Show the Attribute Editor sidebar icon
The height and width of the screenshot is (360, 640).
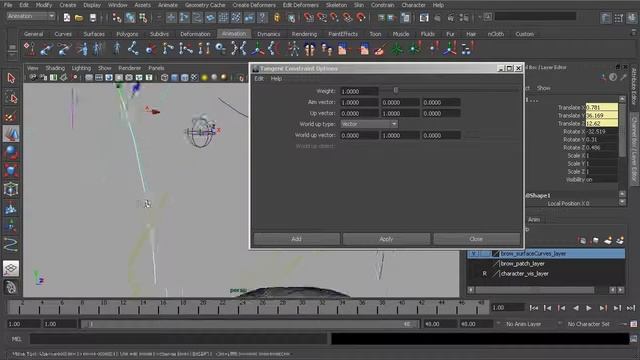tap(606, 18)
